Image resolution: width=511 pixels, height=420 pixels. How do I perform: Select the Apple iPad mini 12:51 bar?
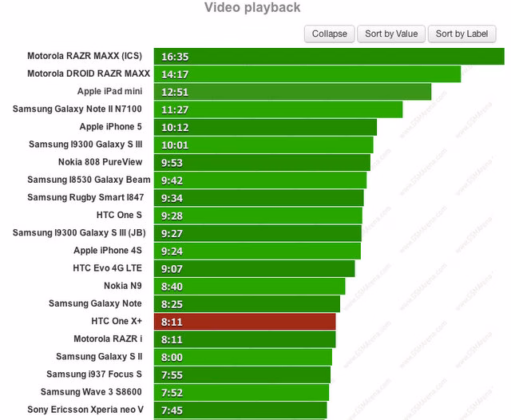click(x=293, y=92)
